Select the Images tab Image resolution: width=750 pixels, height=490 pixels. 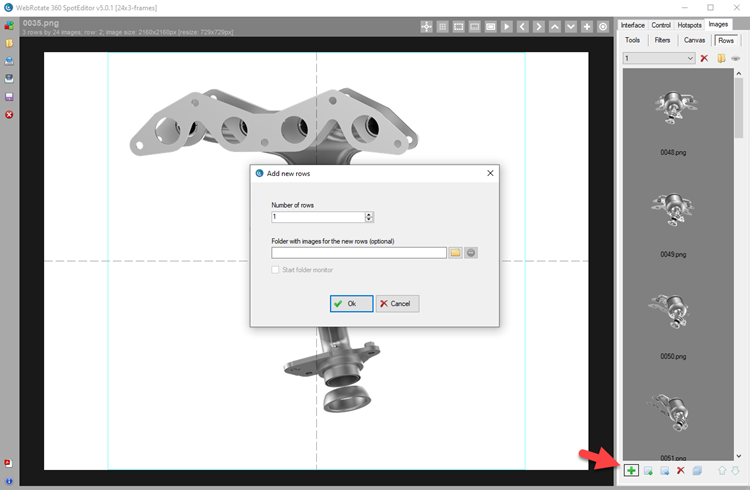(718, 24)
